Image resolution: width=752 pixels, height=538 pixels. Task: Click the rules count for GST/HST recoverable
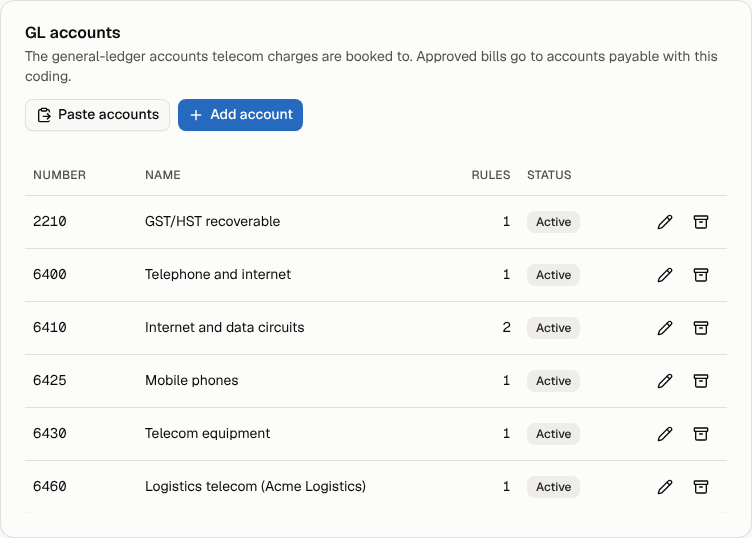[506, 222]
